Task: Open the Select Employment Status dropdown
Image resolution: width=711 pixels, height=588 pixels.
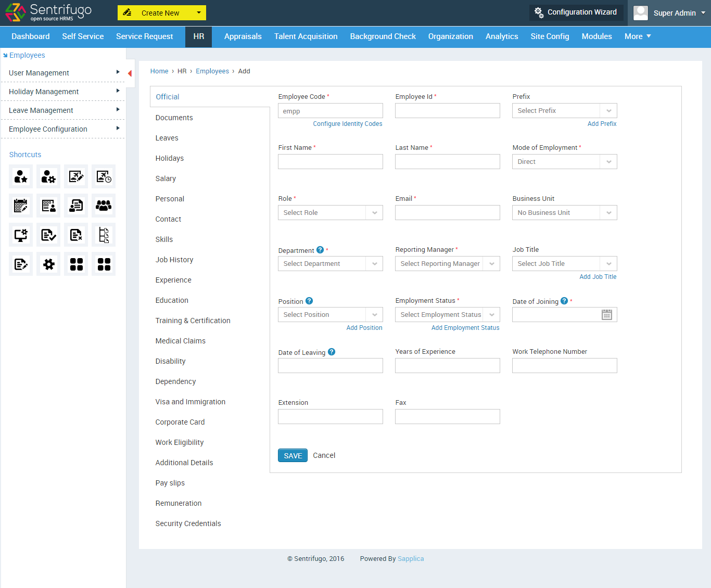Action: click(448, 315)
